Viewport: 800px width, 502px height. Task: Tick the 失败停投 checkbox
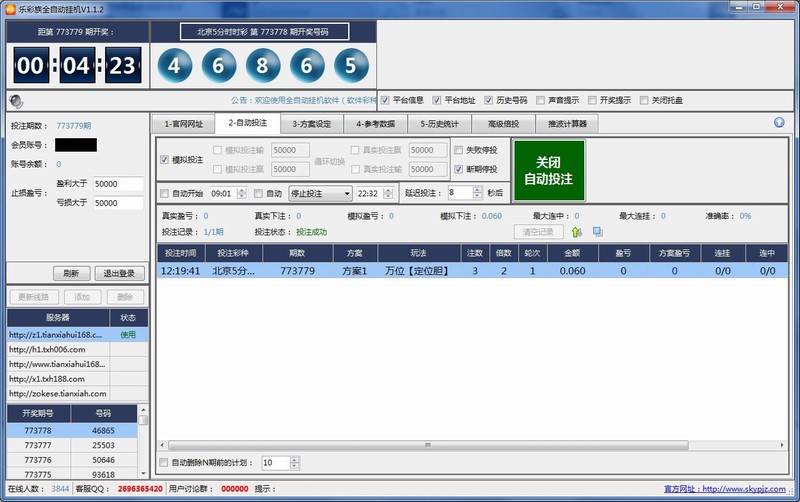point(459,150)
